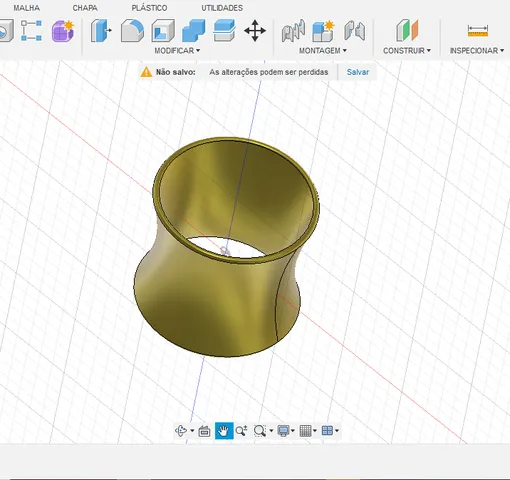Expand the INSPECIONAR dropdown menu
Viewport: 510px width, 480px height.
[477, 51]
